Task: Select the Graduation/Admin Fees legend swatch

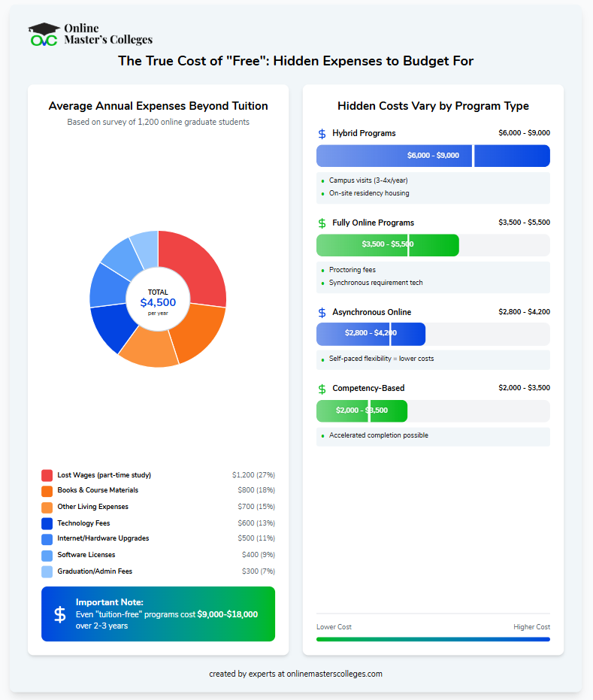Action: tap(47, 572)
